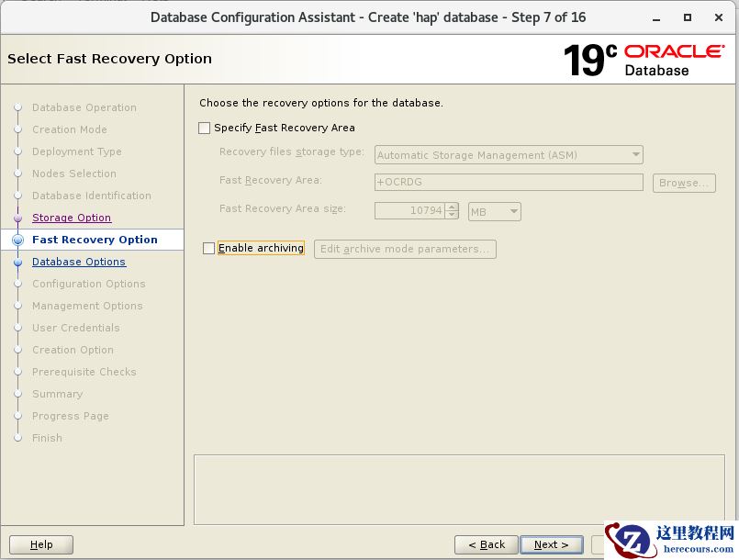Click increment arrow of Recovery Area size
The image size is (739, 560).
click(x=452, y=207)
